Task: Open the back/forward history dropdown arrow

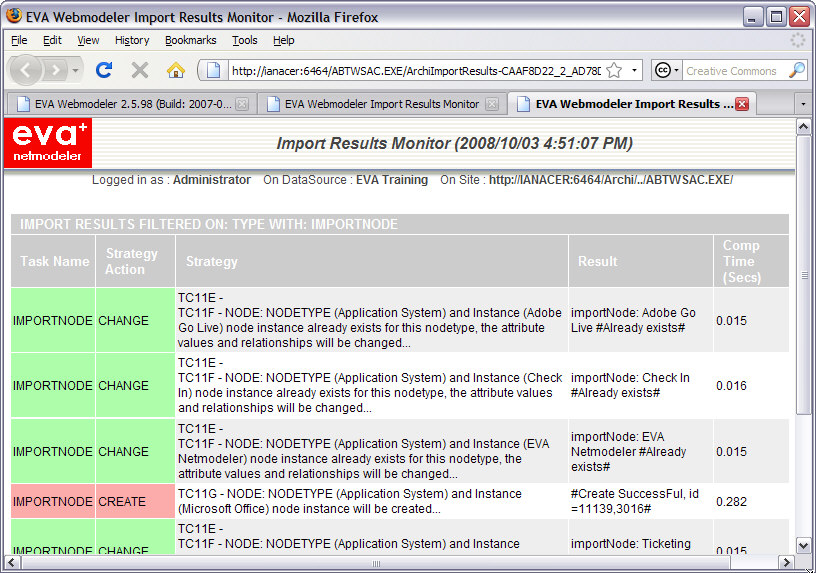Action: click(75, 70)
